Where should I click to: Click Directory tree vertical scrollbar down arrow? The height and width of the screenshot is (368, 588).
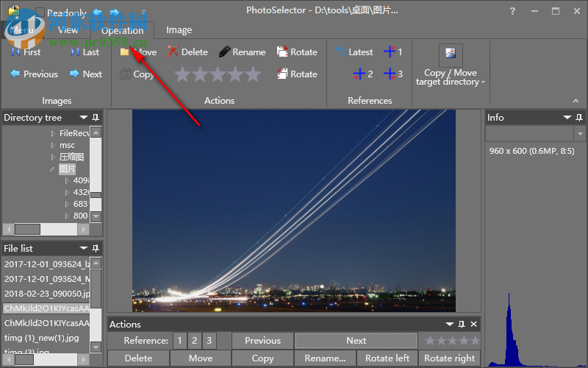(x=96, y=216)
